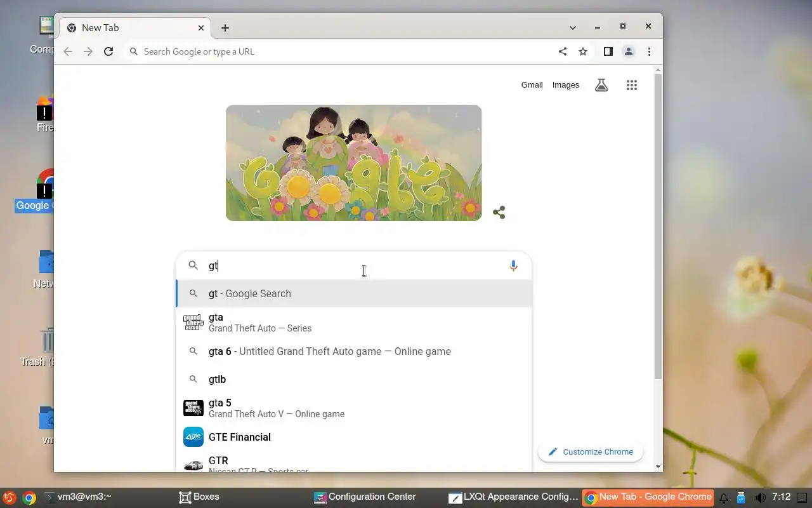
Task: Launch Chrome from the taskbar quick launcher
Action: pyautogui.click(x=29, y=497)
